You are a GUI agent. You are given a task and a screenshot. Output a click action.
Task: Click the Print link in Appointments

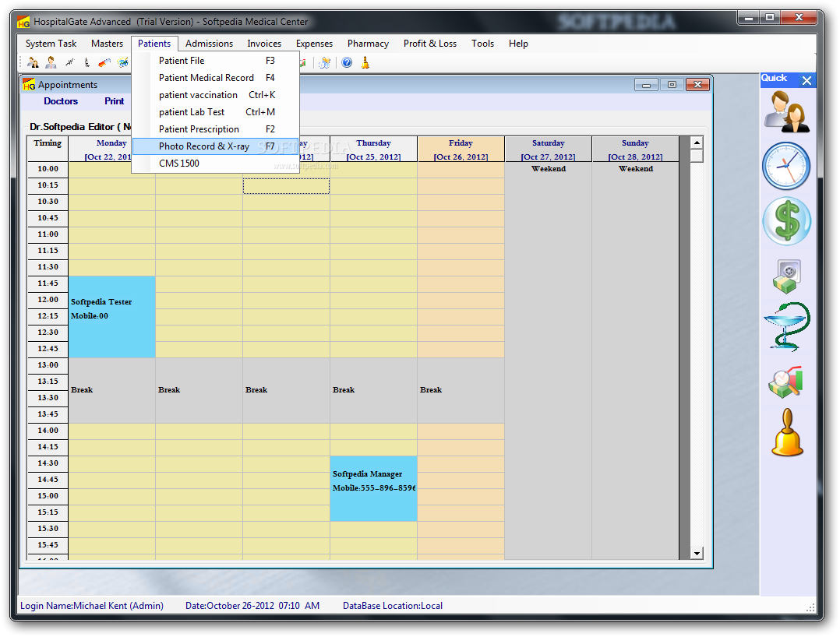coord(114,101)
